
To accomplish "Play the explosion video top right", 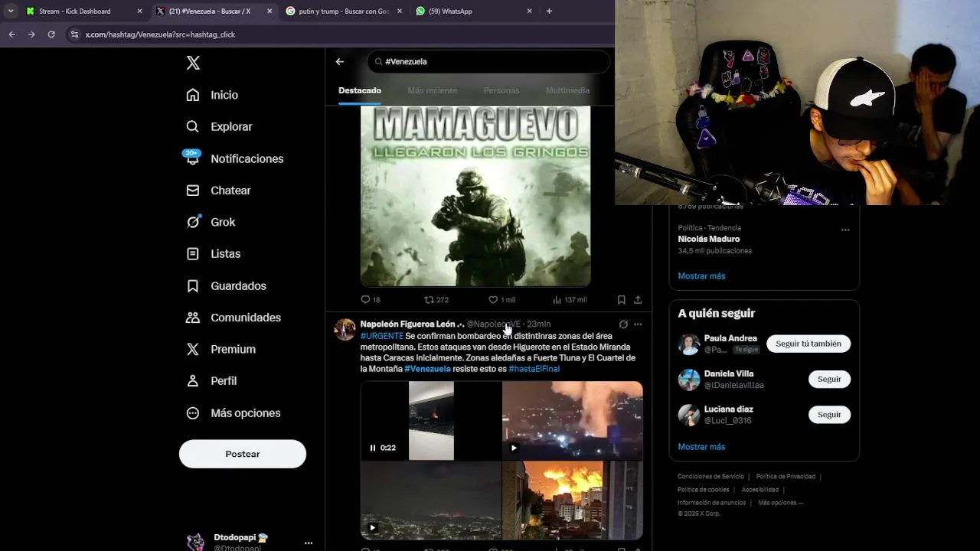I will point(514,448).
